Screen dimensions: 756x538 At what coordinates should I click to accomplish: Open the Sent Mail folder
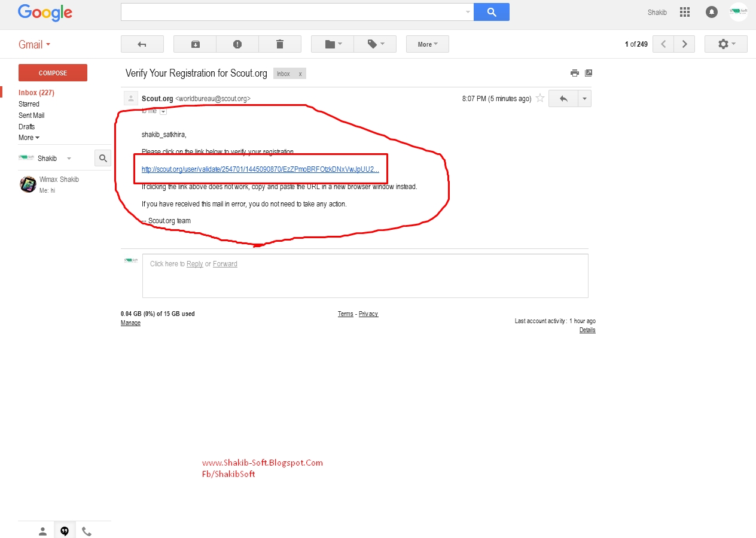coord(32,115)
